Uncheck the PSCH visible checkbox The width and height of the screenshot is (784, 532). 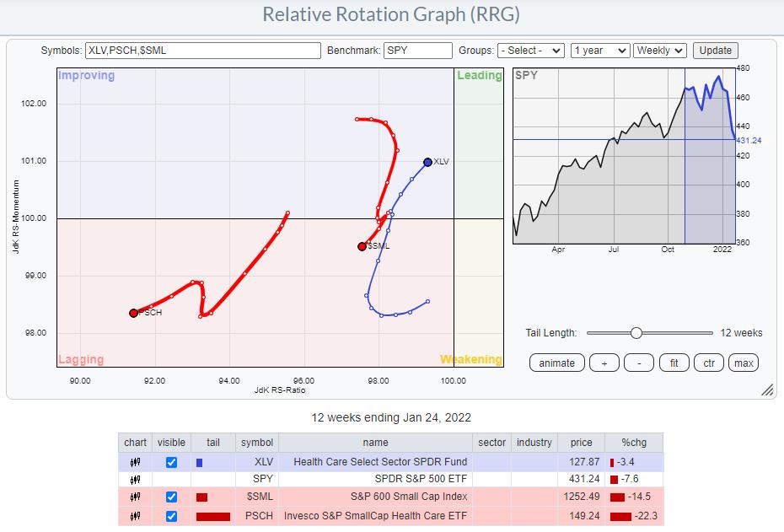(x=171, y=516)
